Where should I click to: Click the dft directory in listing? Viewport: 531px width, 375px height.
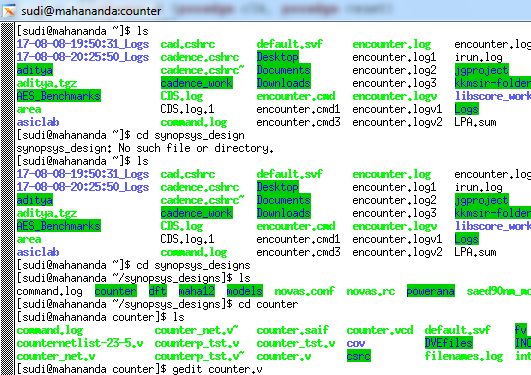click(158, 291)
